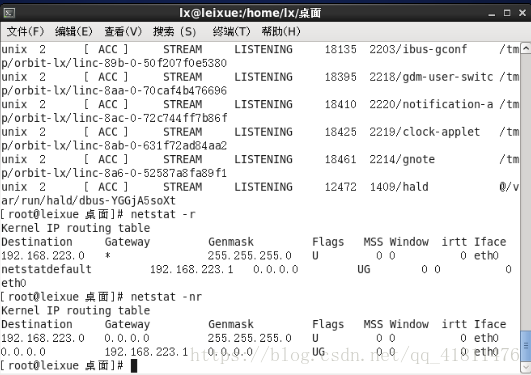Click path 'p/orbit-lx/linc-89b-0-50f207f0e5380'
The width and height of the screenshot is (531, 375).
click(114, 63)
